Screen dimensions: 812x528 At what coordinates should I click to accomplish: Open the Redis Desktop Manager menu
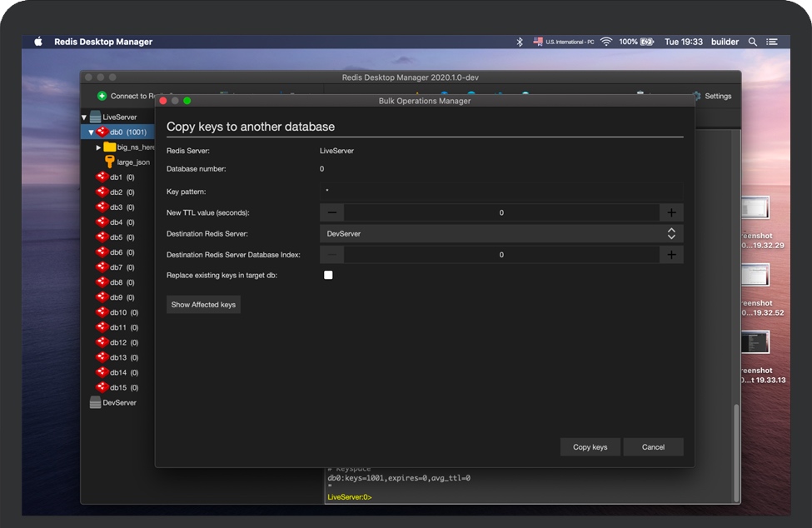(103, 42)
